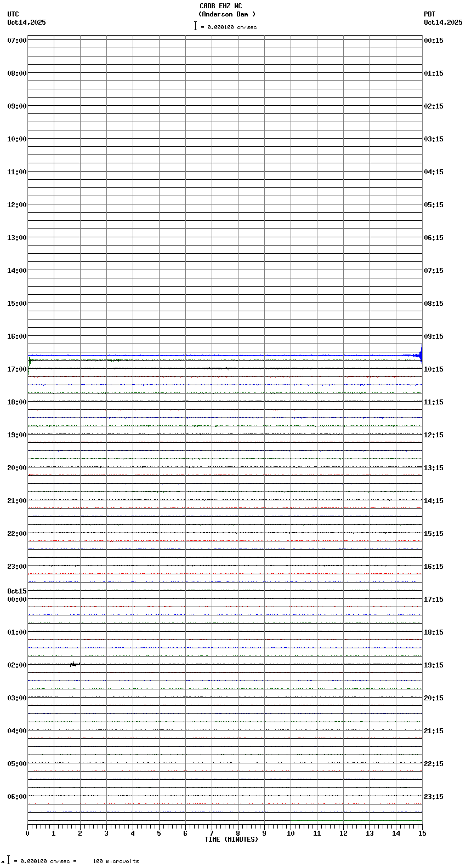Image resolution: width=466 pixels, height=868 pixels.
Task: Click the 12:00 UTC row label
Action: coord(17,205)
